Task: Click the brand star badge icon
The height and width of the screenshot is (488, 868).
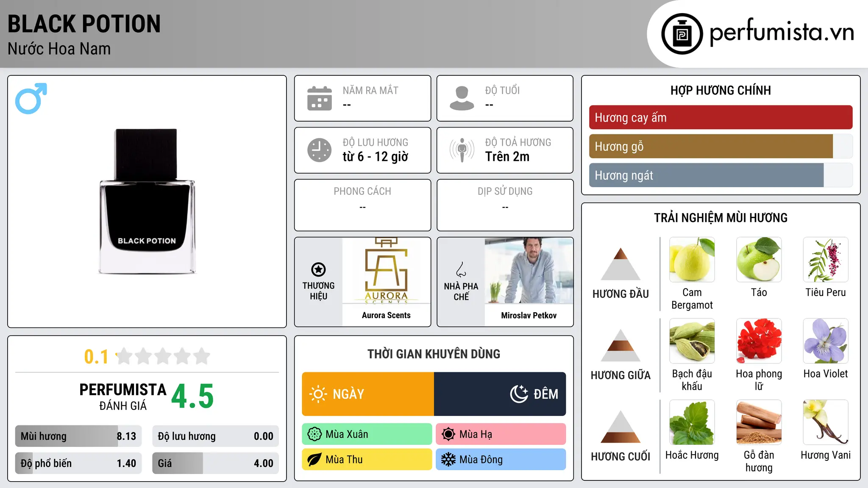Action: (x=318, y=269)
